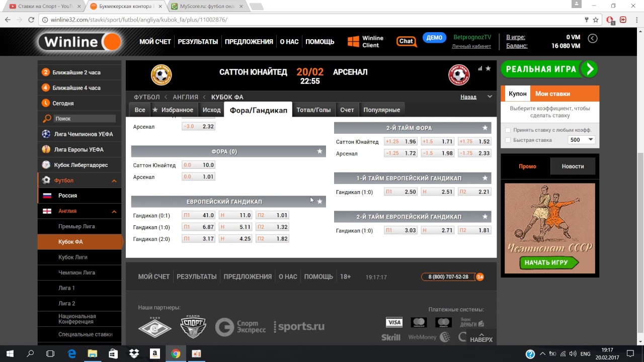The width and height of the screenshot is (644, 362).
Task: Click the Спорт Экспресс partner logo
Action: click(x=240, y=327)
